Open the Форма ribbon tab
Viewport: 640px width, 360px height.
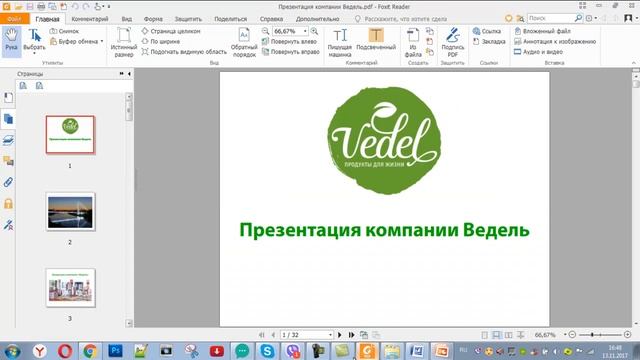(x=153, y=19)
